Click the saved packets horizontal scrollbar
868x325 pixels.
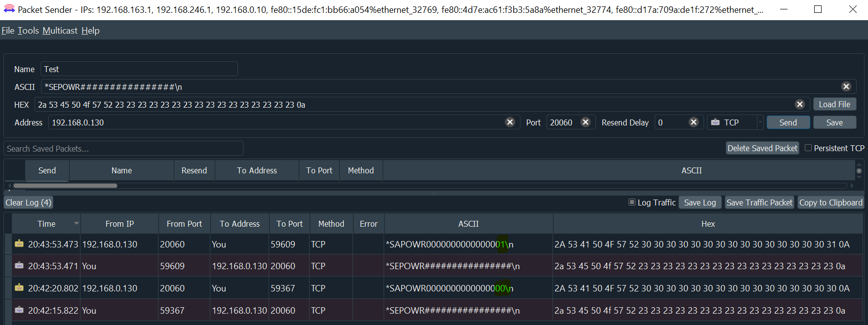pos(65,186)
